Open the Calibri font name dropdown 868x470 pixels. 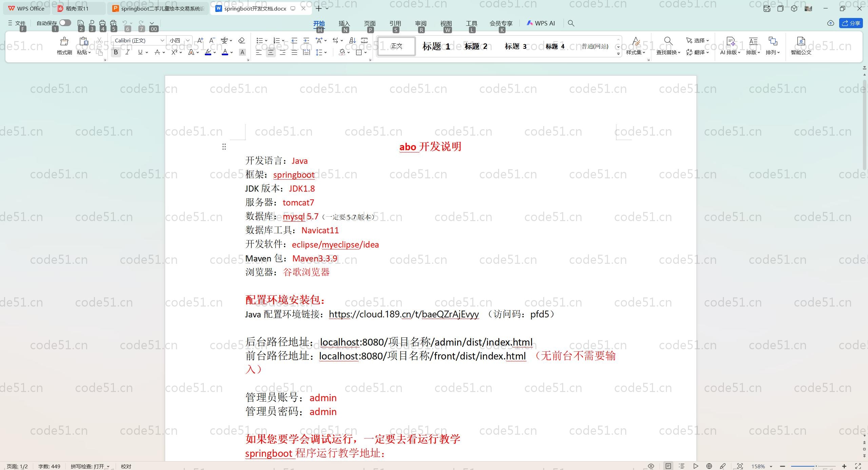(162, 40)
